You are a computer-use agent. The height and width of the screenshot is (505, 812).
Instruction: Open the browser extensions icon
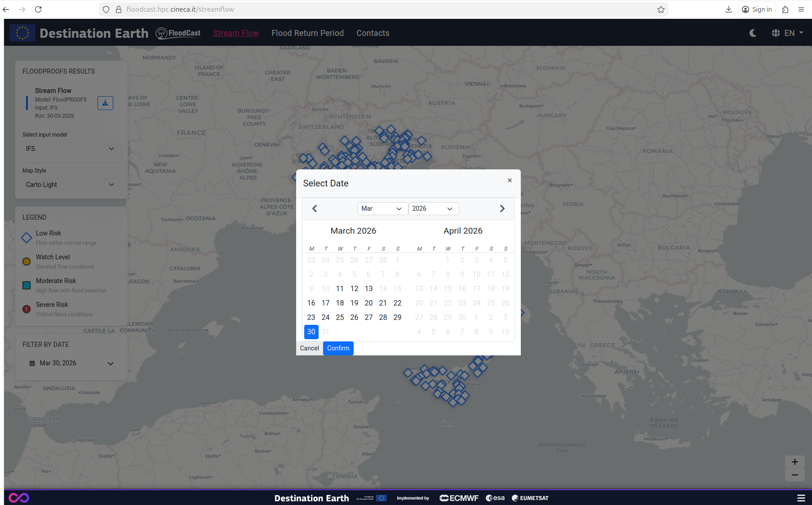(x=785, y=9)
